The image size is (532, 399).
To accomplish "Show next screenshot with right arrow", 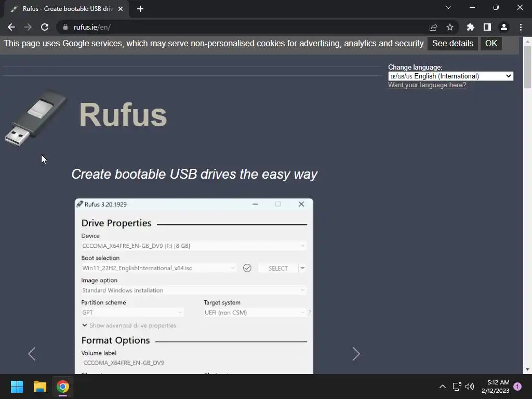I will [356, 354].
